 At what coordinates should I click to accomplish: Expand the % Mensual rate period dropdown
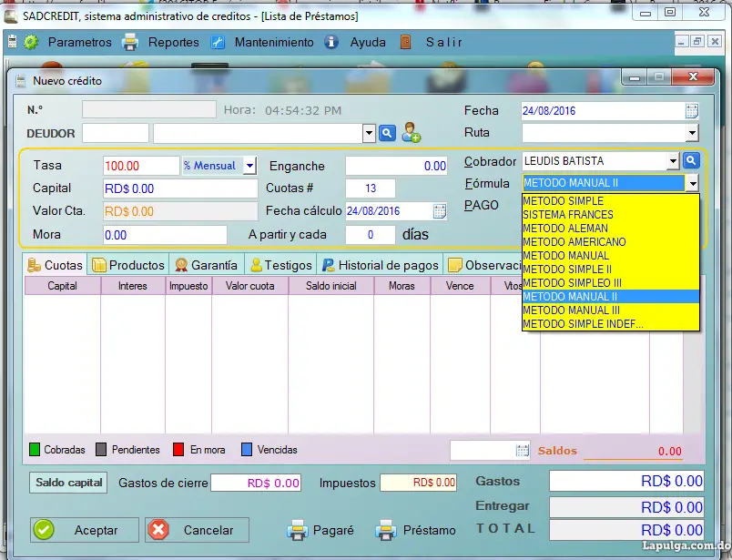tap(249, 166)
